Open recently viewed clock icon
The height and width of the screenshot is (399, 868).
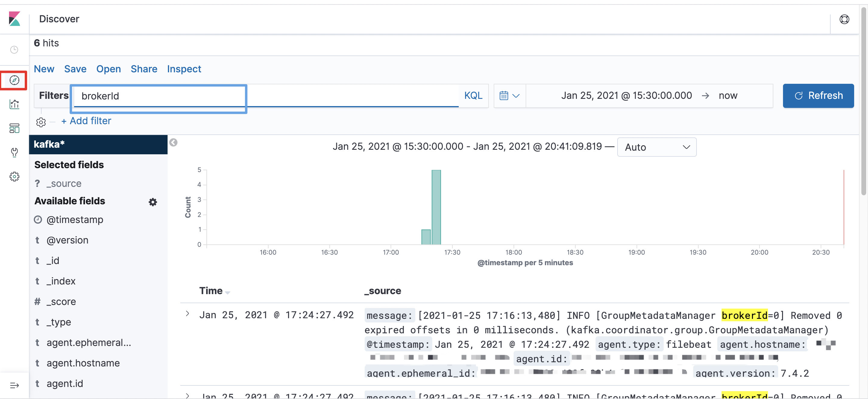[14, 50]
